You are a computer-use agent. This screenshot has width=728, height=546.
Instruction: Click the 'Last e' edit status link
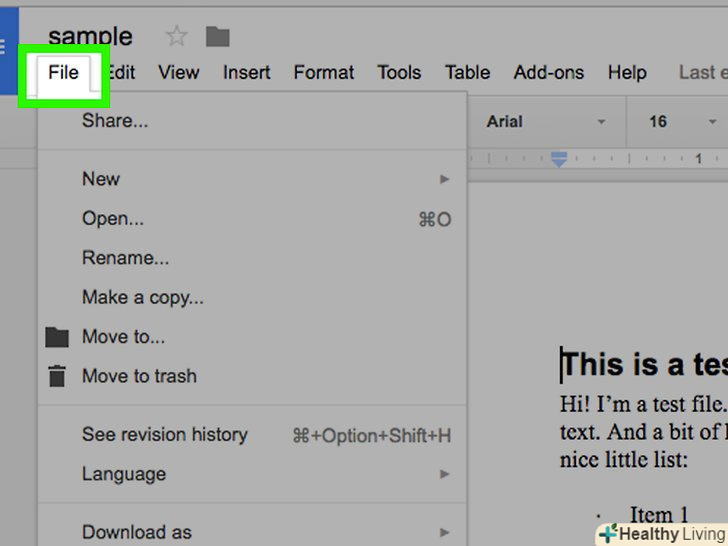point(703,72)
